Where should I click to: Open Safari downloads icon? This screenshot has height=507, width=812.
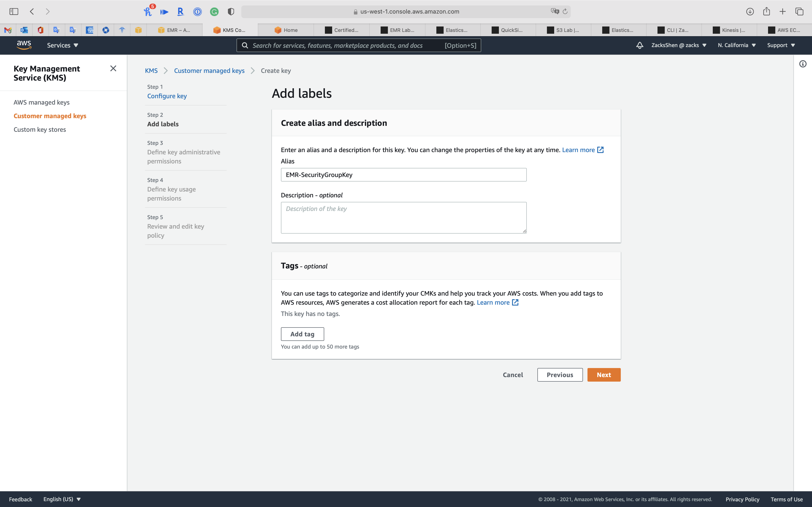coord(750,12)
